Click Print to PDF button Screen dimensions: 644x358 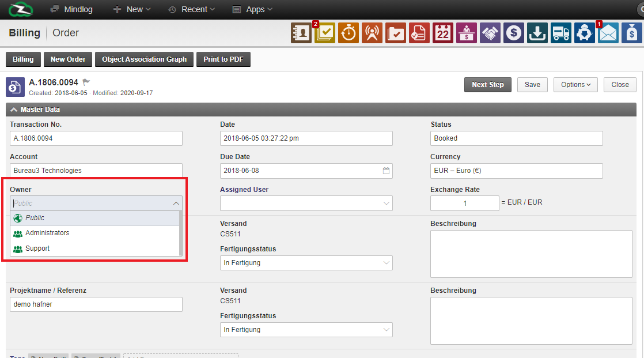(223, 59)
